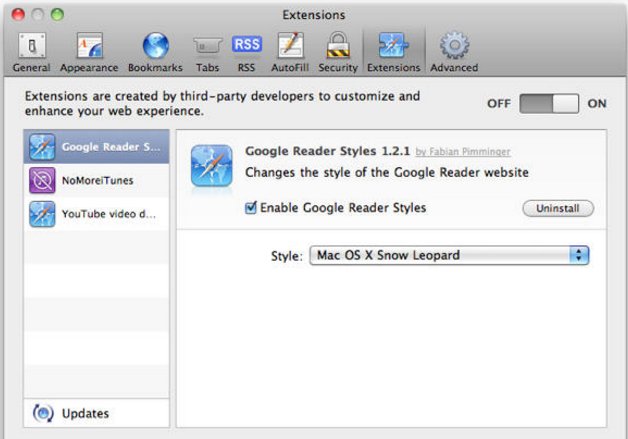Open the AutoFill preferences pane
Screen dimensions: 628x439
290,53
